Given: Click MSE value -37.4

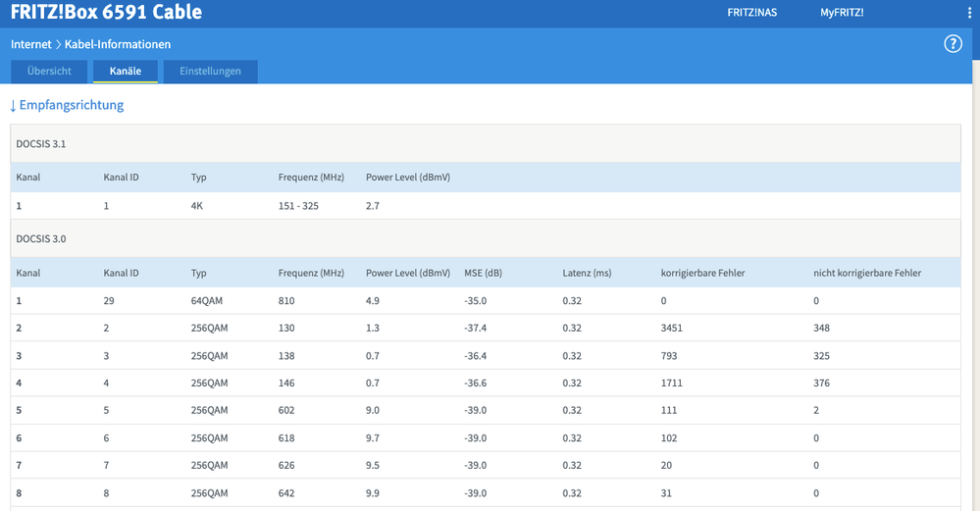Looking at the screenshot, I should pos(475,328).
